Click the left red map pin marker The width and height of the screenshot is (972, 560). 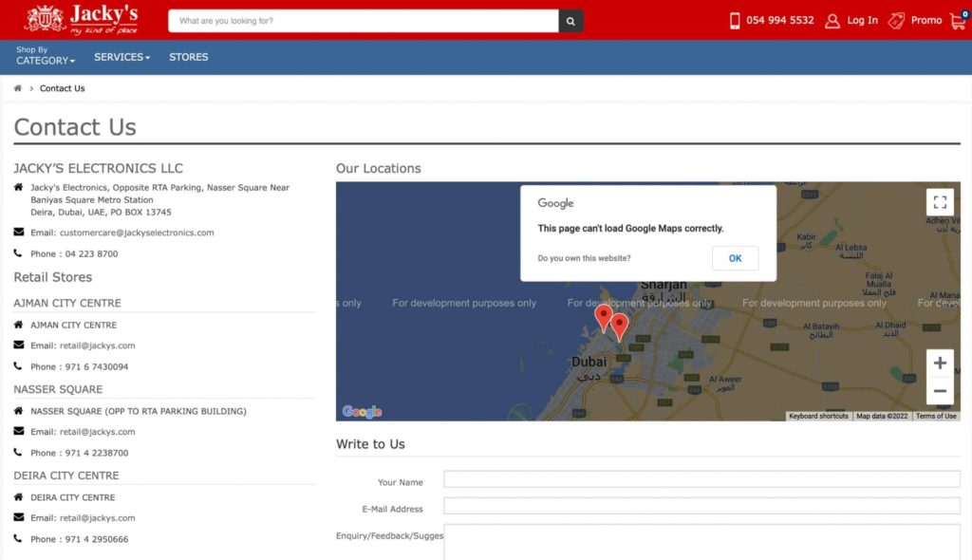click(603, 318)
